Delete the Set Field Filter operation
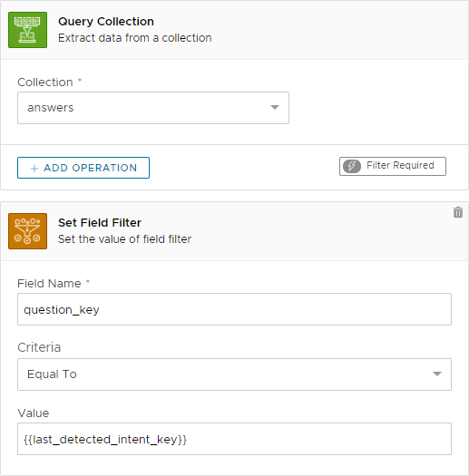This screenshot has width=469, height=476. point(458,212)
